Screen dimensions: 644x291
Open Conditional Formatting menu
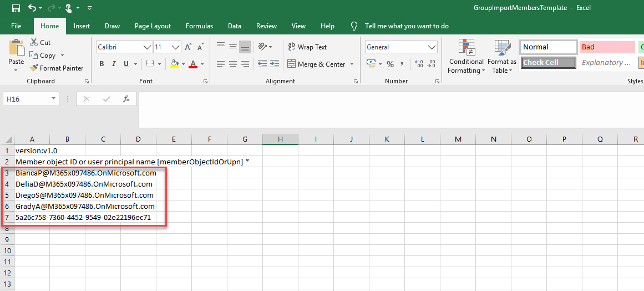tap(466, 57)
